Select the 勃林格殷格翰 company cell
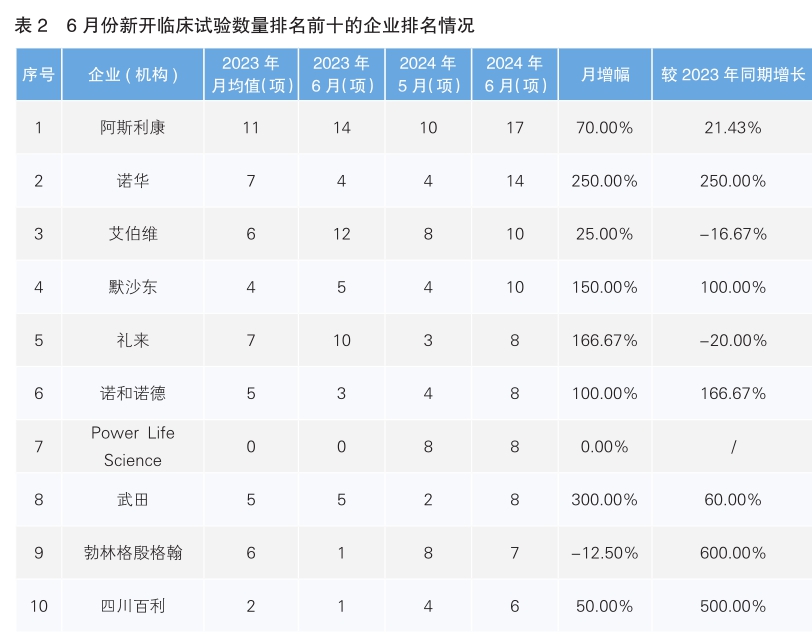This screenshot has height=635, width=812. [x=132, y=552]
